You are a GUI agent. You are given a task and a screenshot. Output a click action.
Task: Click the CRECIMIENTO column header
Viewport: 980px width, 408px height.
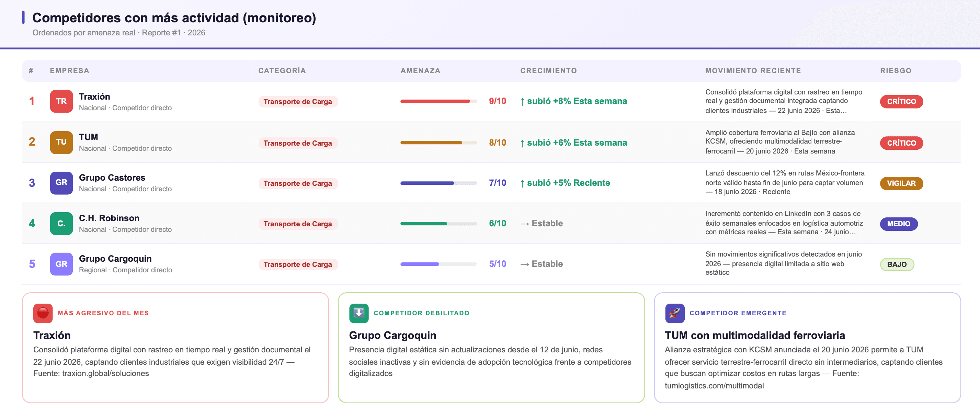pos(548,71)
